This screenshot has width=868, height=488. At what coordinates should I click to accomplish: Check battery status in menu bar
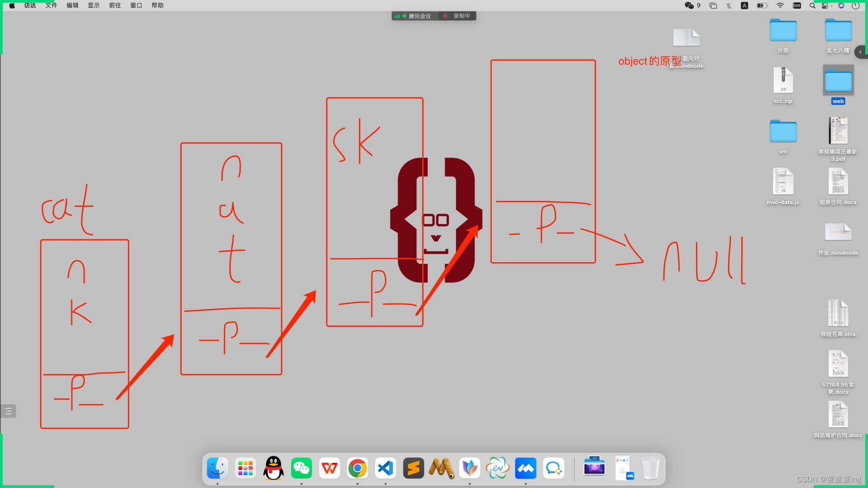pyautogui.click(x=762, y=5)
